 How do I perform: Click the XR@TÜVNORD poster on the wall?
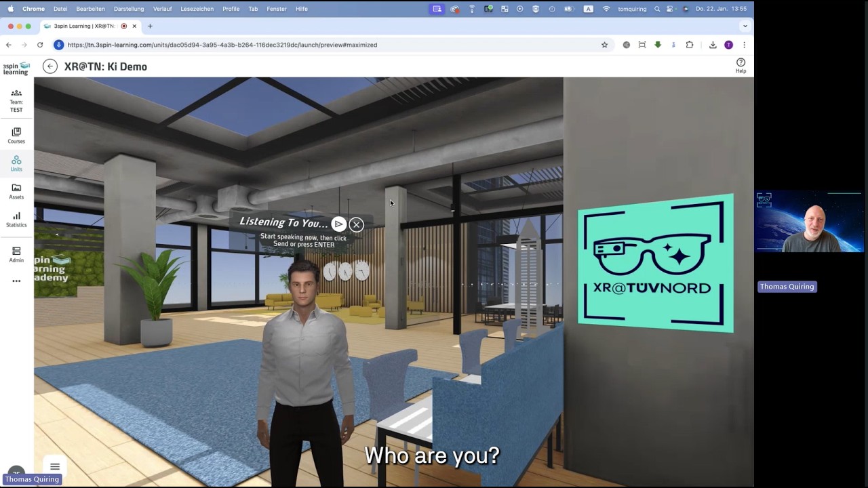tap(655, 264)
